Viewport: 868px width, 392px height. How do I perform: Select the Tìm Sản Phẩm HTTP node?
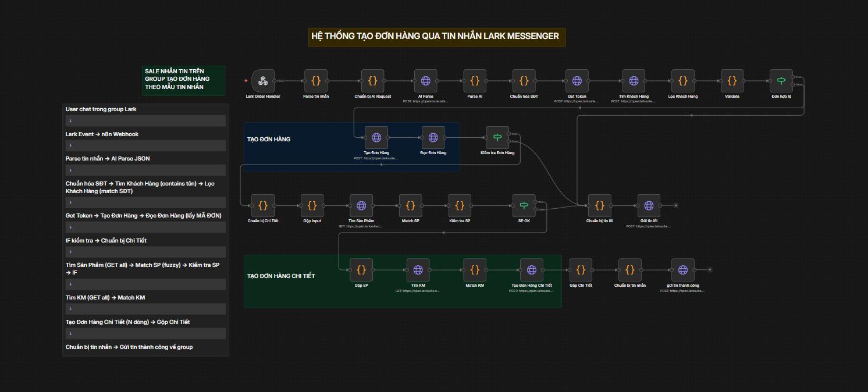(x=361, y=206)
